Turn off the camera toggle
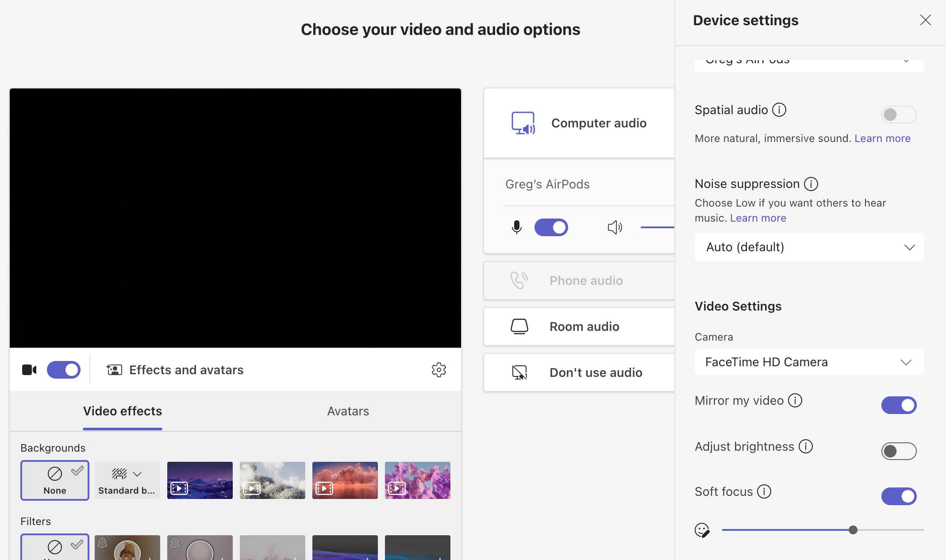Viewport: 946px width, 560px height. 64,370
